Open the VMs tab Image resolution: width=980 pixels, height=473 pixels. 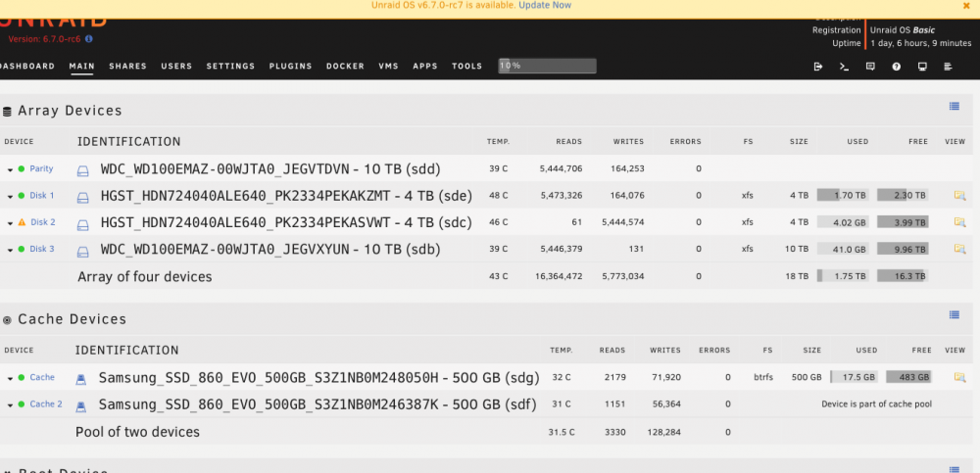tap(388, 67)
